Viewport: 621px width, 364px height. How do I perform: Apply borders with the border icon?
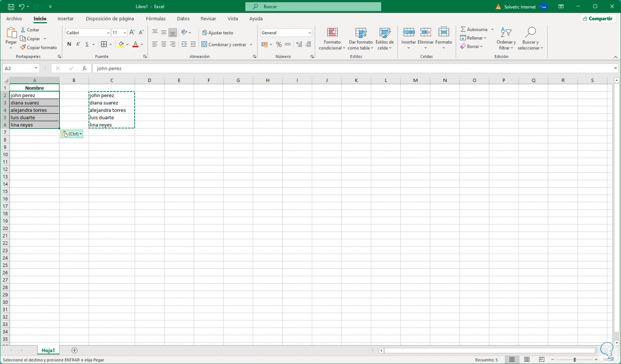[104, 44]
